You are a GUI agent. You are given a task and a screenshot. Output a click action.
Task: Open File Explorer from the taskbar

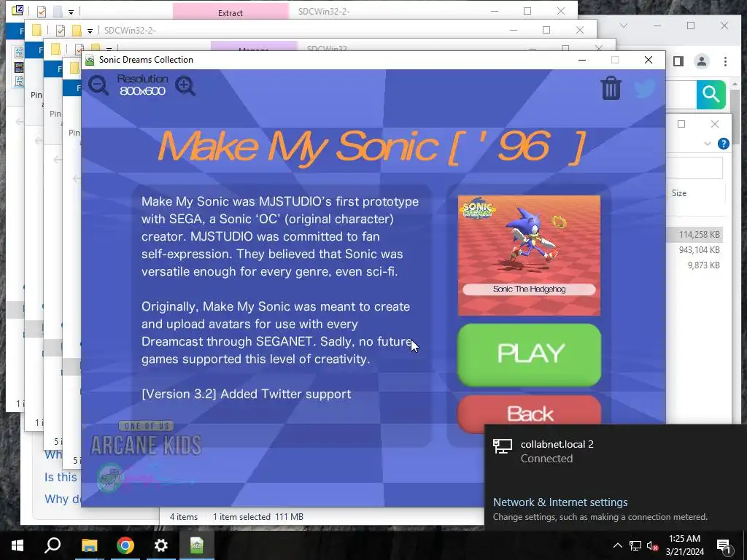click(x=89, y=545)
